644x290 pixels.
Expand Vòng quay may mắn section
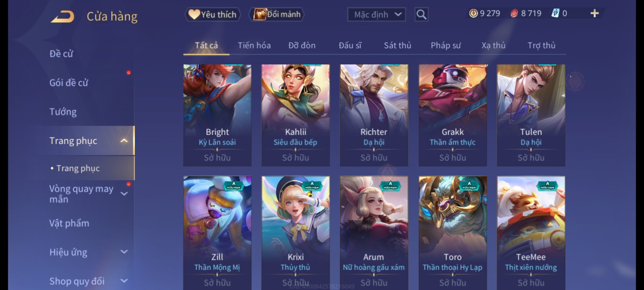(124, 194)
